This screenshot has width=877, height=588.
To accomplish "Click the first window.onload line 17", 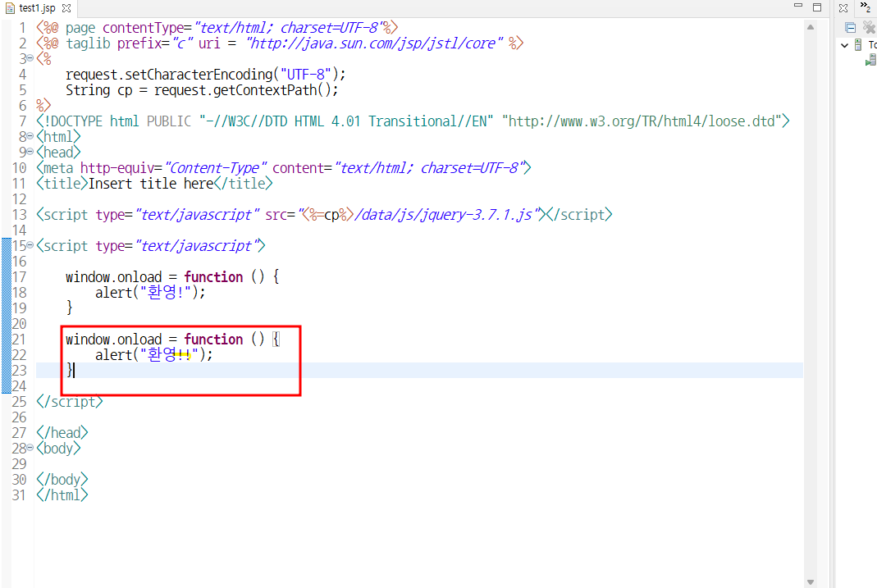I will pos(172,277).
